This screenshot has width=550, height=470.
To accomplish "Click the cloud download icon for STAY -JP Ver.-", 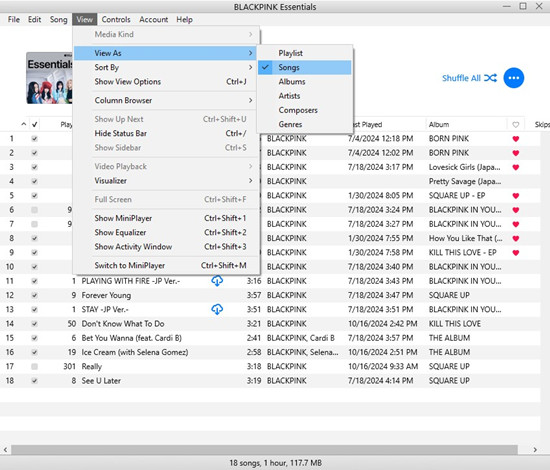I will [217, 309].
